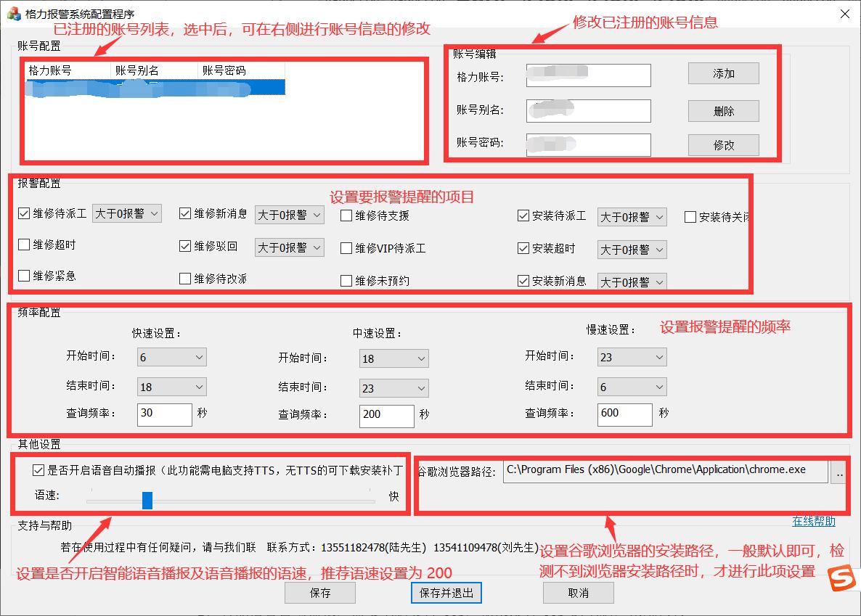The height and width of the screenshot is (616, 861).
Task: Click the speech speed slider handle
Action: click(147, 500)
